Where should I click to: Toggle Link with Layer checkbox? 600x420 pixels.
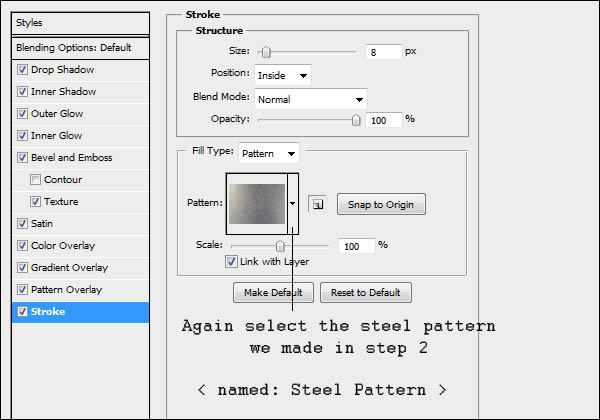(231, 262)
